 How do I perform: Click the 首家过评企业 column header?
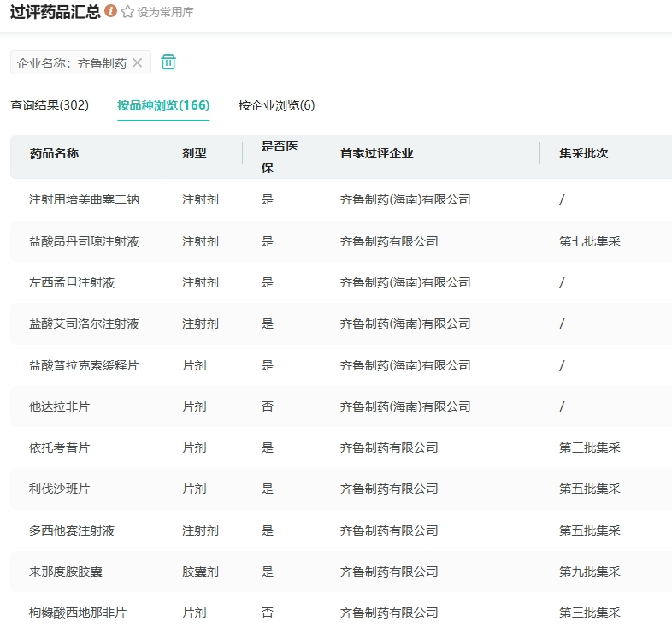[x=376, y=153]
